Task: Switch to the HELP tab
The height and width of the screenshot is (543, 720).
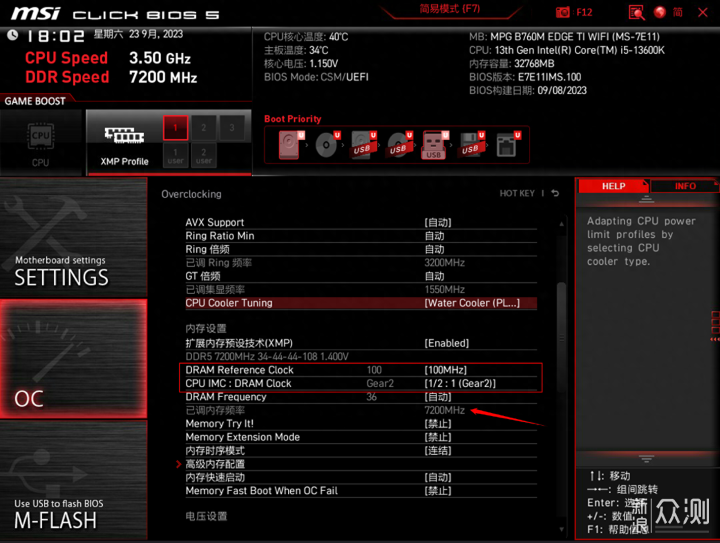Action: (x=613, y=186)
